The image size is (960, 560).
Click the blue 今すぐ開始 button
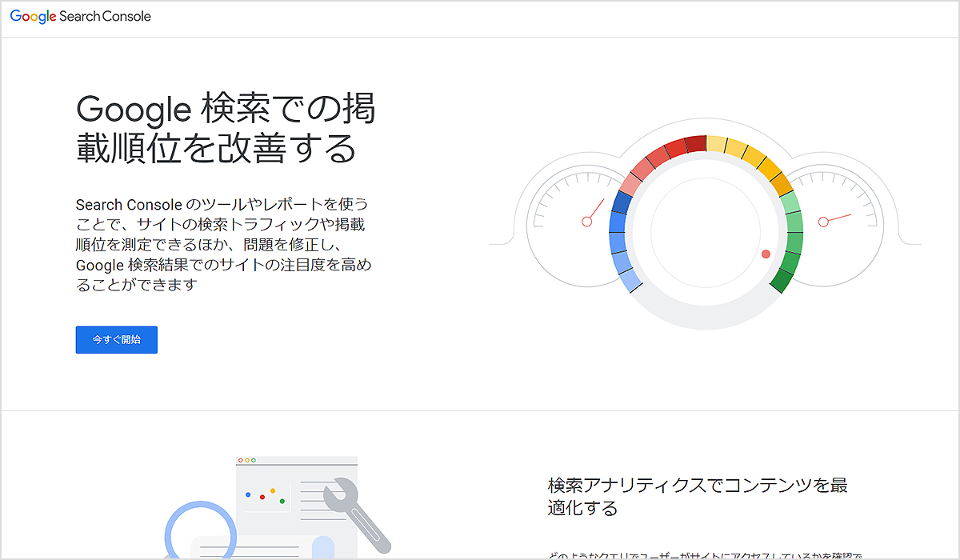(116, 339)
